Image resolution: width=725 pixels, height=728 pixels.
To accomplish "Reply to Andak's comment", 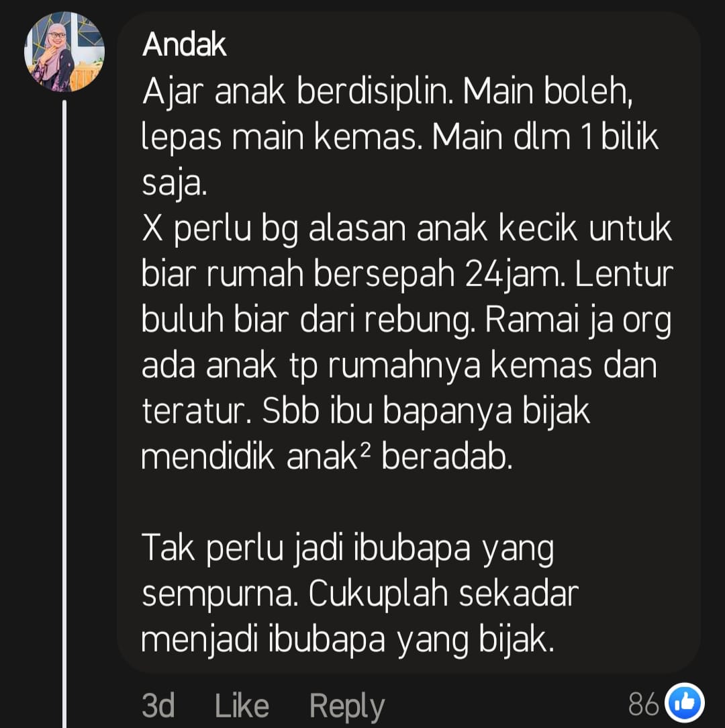I will (x=346, y=707).
